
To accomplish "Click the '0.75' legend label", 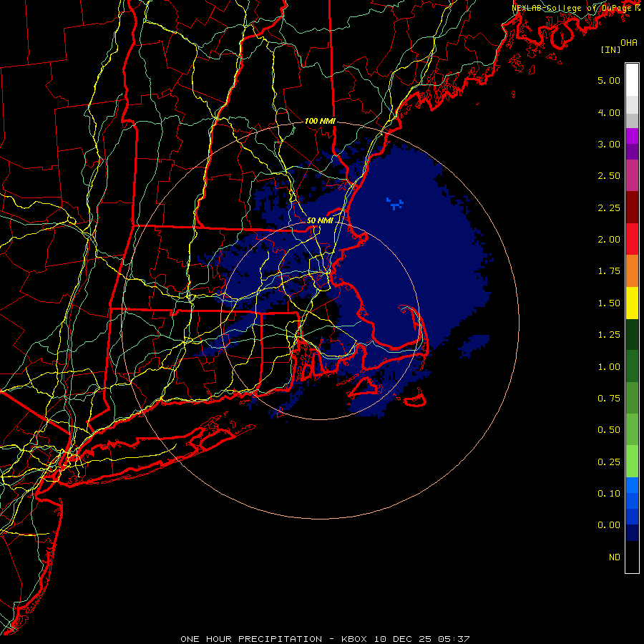I will click(609, 399).
